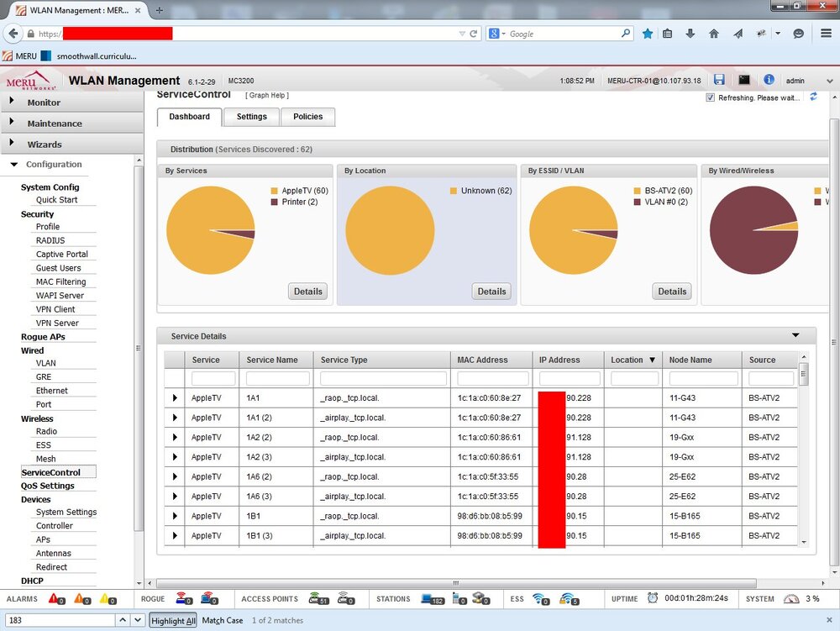Image resolution: width=840 pixels, height=631 pixels.
Task: Click the first rogue AP icon in status bar
Action: [182, 597]
